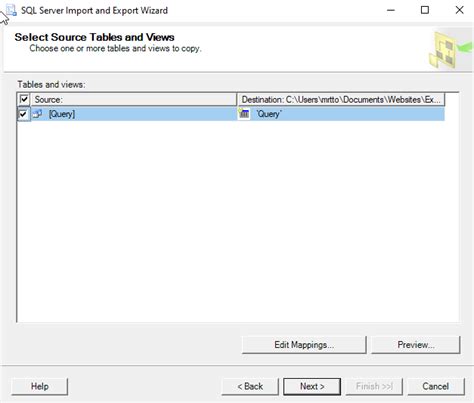Screen dimensions: 474x403
Task: Close the wizard window
Action: (x=460, y=10)
